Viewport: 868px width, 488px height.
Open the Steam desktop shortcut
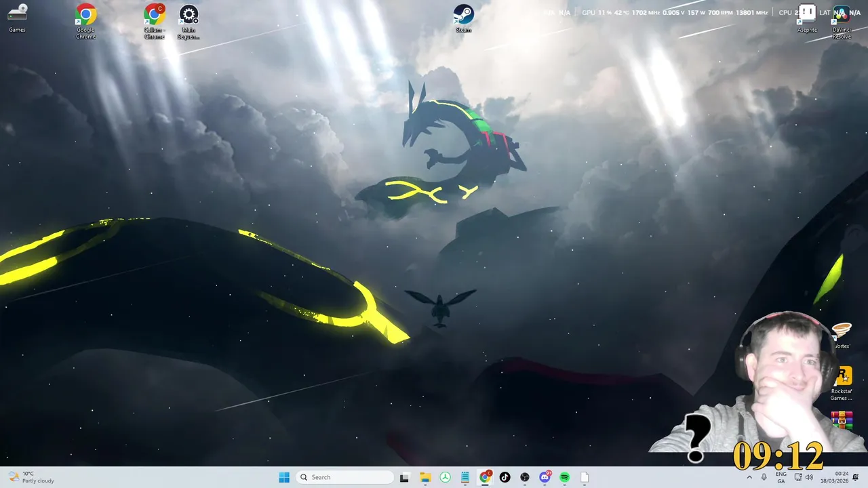point(463,18)
